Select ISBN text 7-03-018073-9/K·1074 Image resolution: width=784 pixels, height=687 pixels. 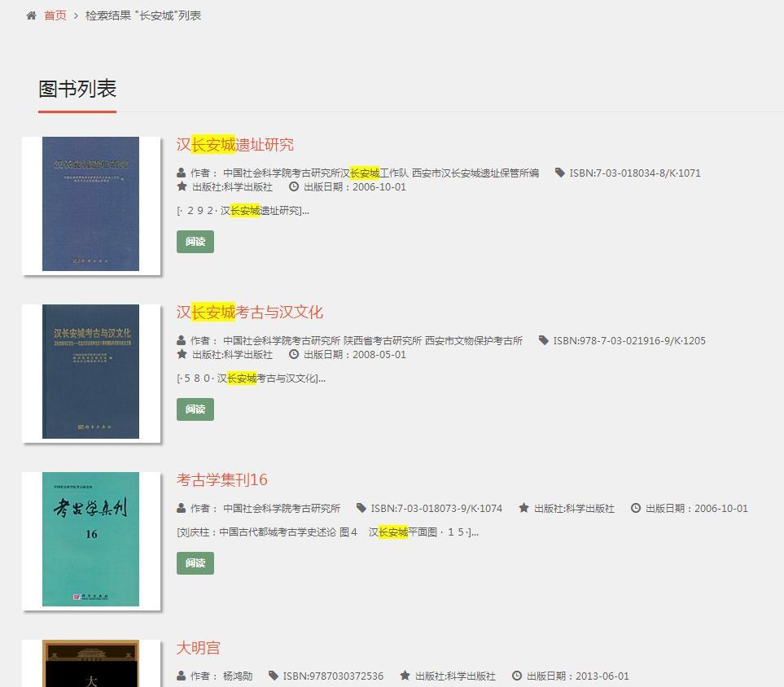436,508
